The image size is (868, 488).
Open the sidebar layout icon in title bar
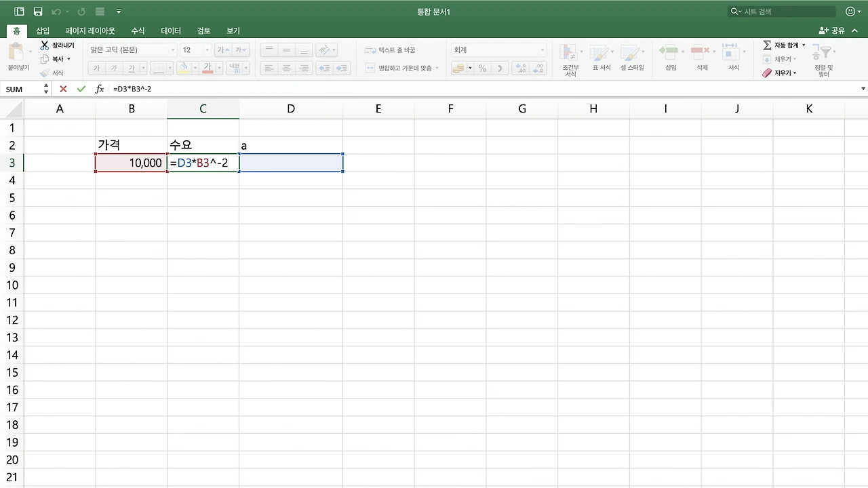19,12
